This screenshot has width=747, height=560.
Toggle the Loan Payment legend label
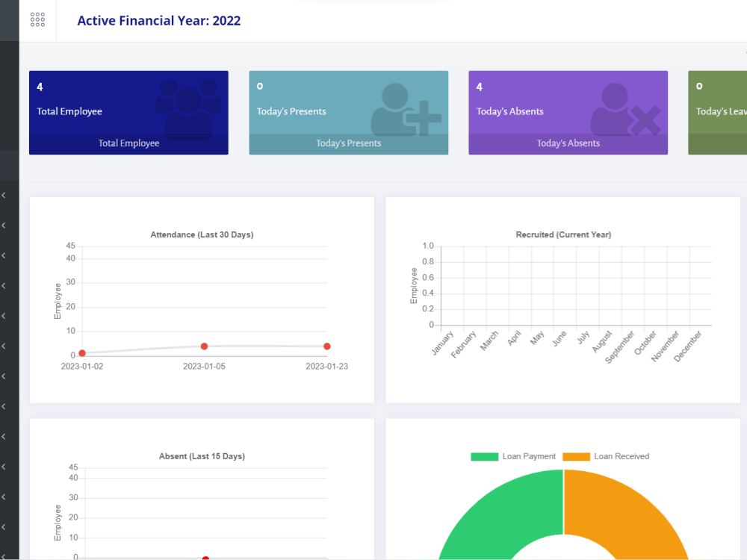529,457
